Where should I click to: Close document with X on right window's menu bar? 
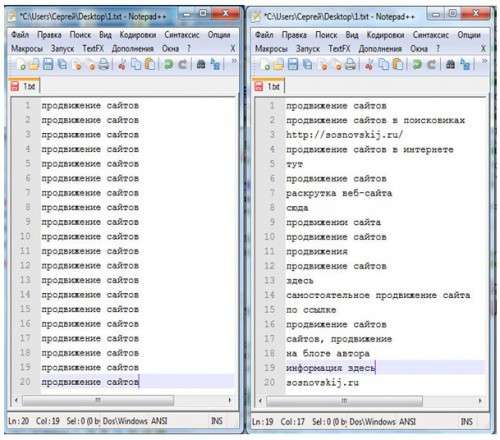coord(483,49)
